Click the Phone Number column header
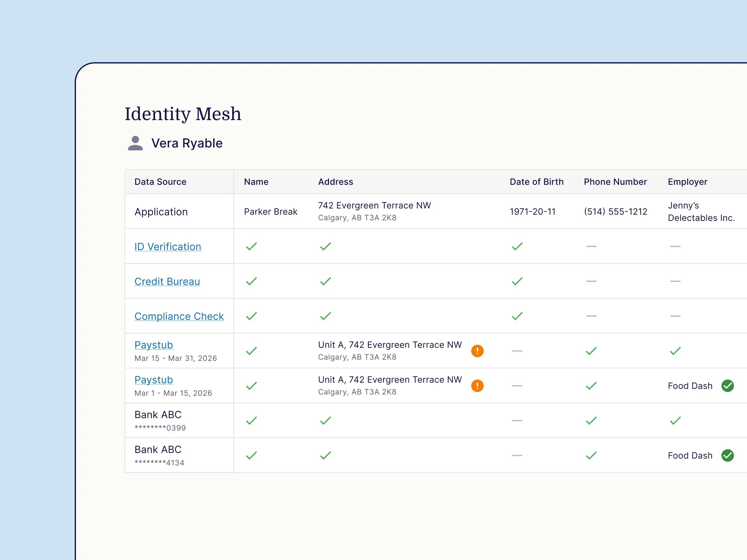This screenshot has height=560, width=747. tap(615, 182)
